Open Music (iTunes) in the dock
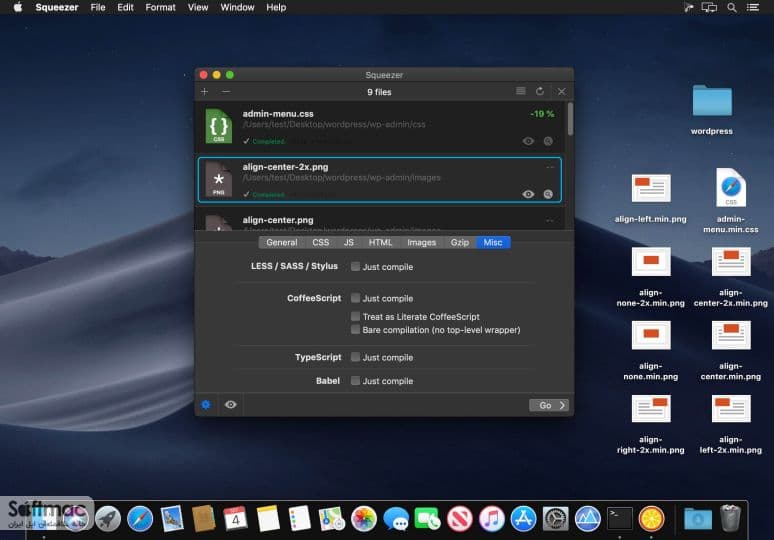This screenshot has height=540, width=774. point(492,519)
